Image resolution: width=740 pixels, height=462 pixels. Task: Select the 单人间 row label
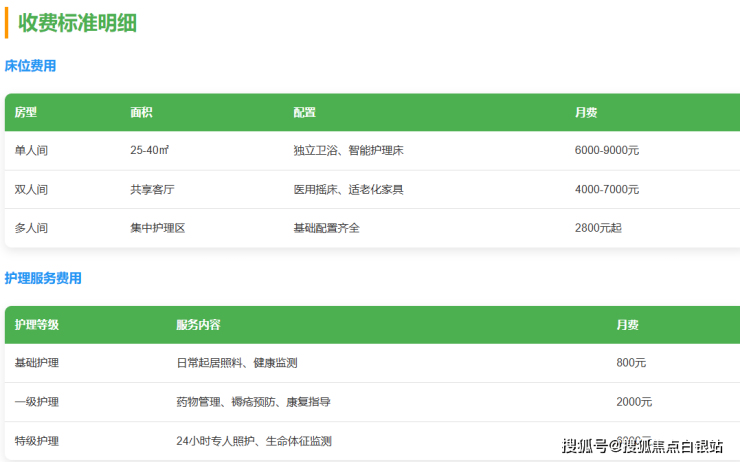click(x=31, y=151)
